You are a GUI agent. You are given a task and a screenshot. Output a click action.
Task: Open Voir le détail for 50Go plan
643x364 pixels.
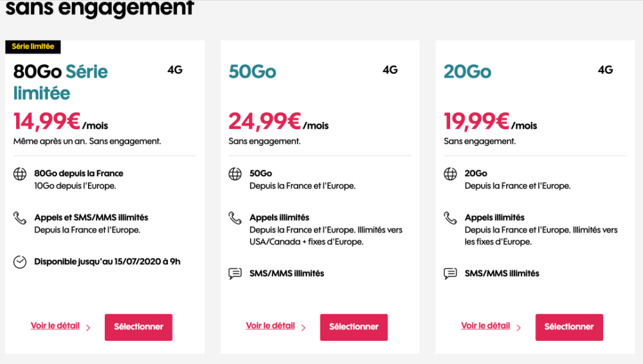tap(270, 326)
